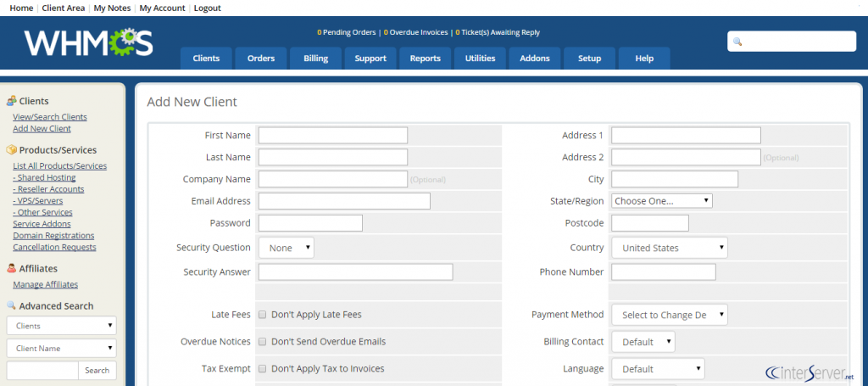Image resolution: width=868 pixels, height=386 pixels.
Task: Click the Postcode field
Action: (x=650, y=223)
